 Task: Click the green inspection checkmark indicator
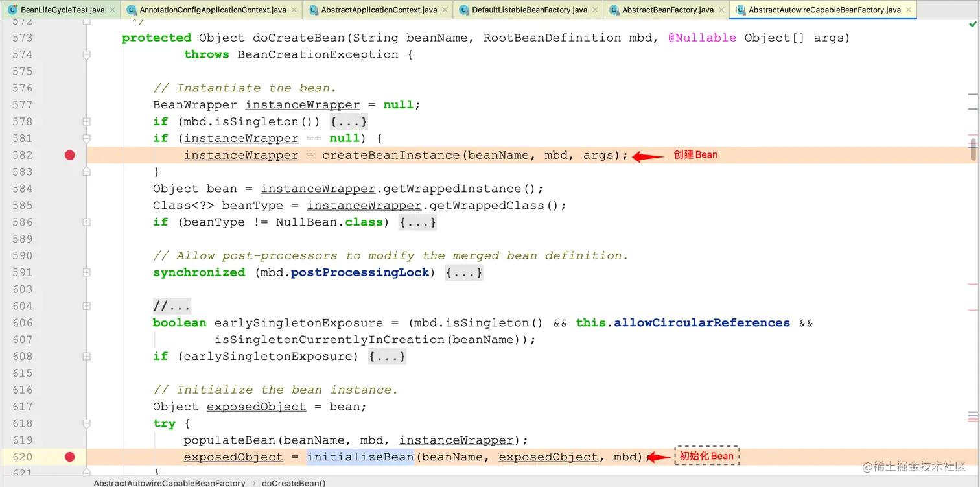tap(972, 25)
